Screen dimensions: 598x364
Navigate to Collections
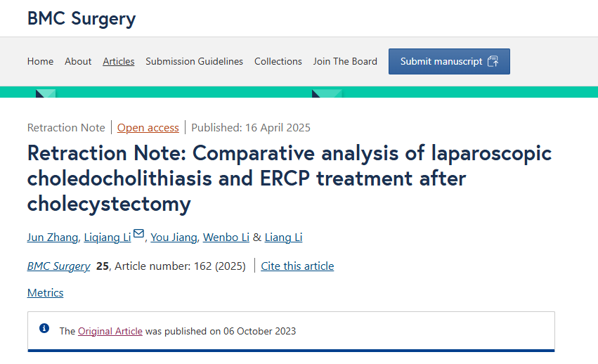click(x=278, y=61)
